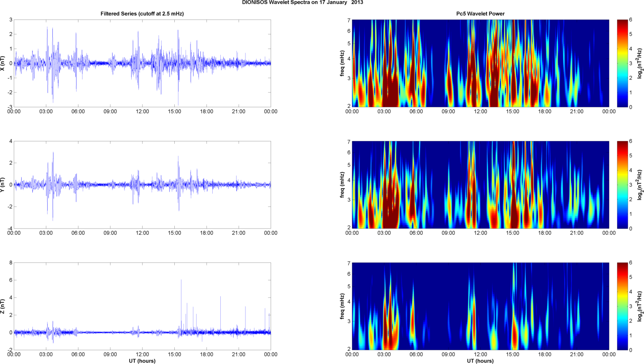The height and width of the screenshot is (364, 644).
Task: Click the Z component filtered time series plot
Action: coord(142,306)
